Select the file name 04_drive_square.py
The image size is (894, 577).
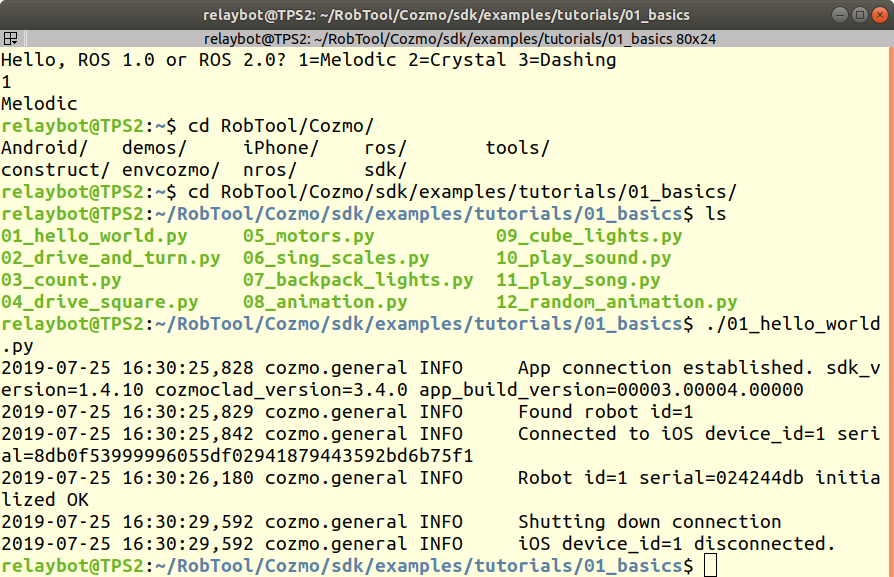point(100,302)
